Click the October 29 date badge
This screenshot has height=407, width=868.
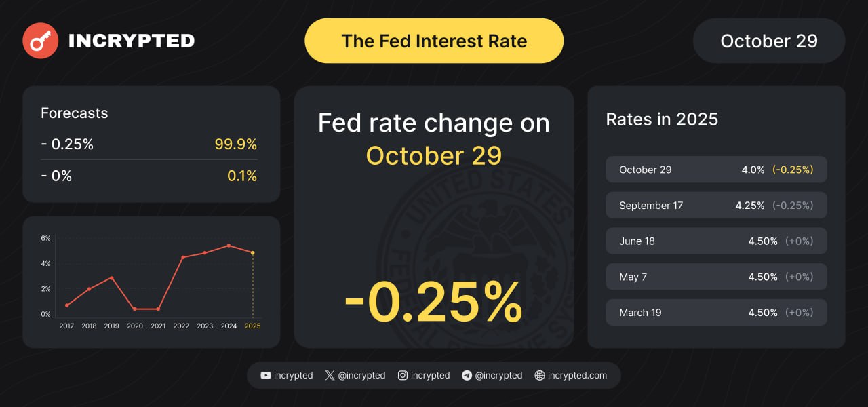pos(769,41)
